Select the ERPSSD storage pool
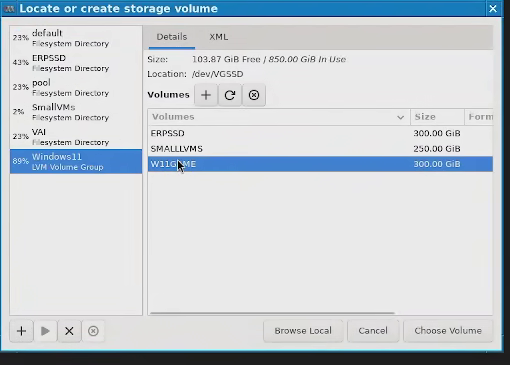This screenshot has width=510, height=365. pyautogui.click(x=76, y=63)
